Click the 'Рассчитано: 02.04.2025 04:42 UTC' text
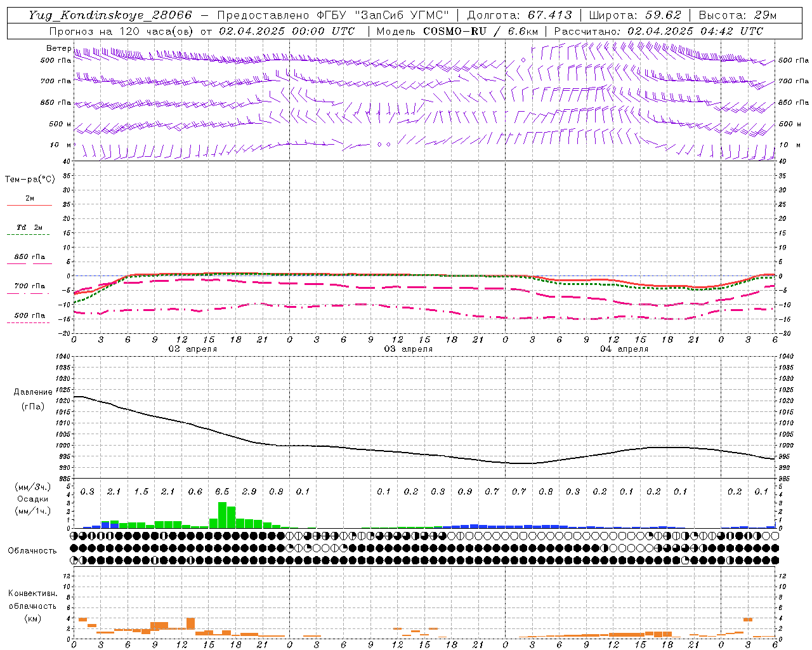Viewport: 812px width, 650px height. pyautogui.click(x=658, y=31)
